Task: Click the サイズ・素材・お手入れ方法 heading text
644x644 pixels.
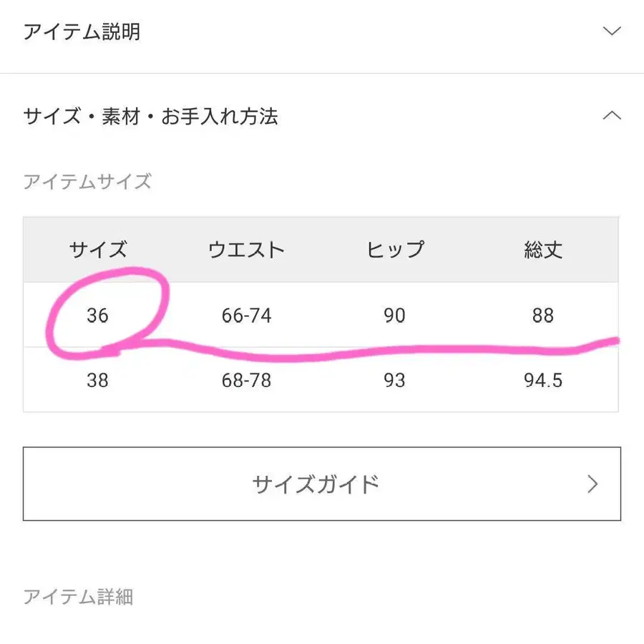Action: pos(152,115)
